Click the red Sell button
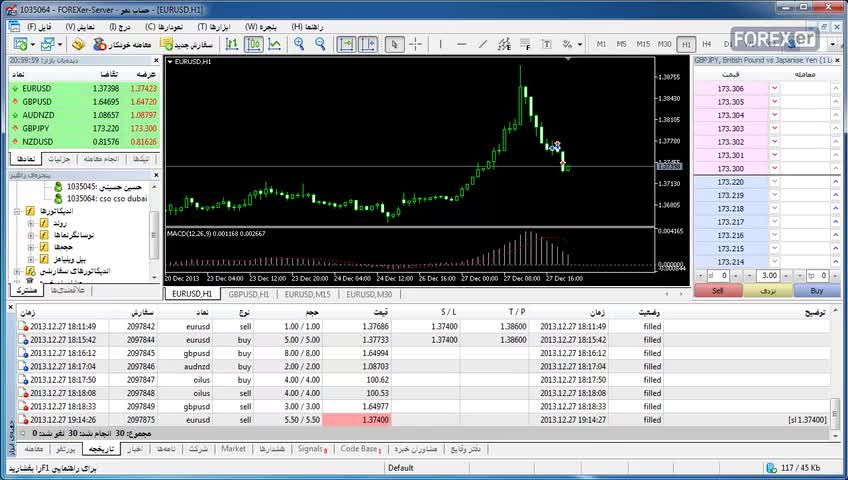This screenshot has width=848, height=480. 718,291
